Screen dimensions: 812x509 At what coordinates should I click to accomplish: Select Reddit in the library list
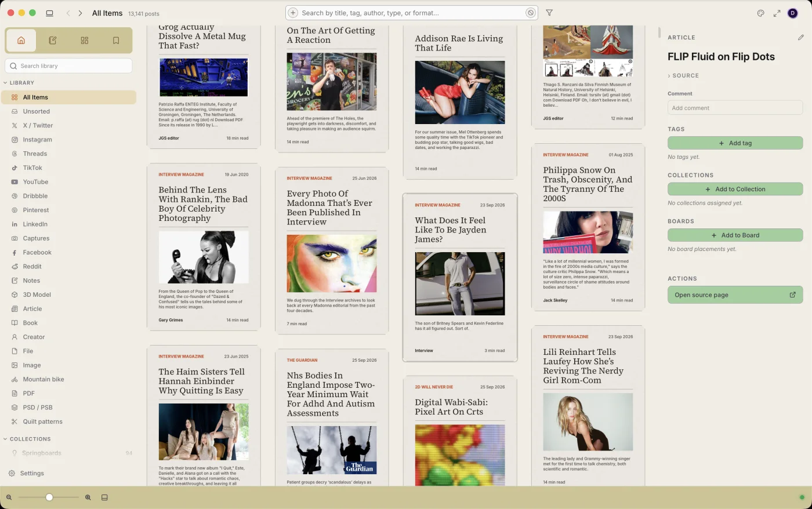68,267
